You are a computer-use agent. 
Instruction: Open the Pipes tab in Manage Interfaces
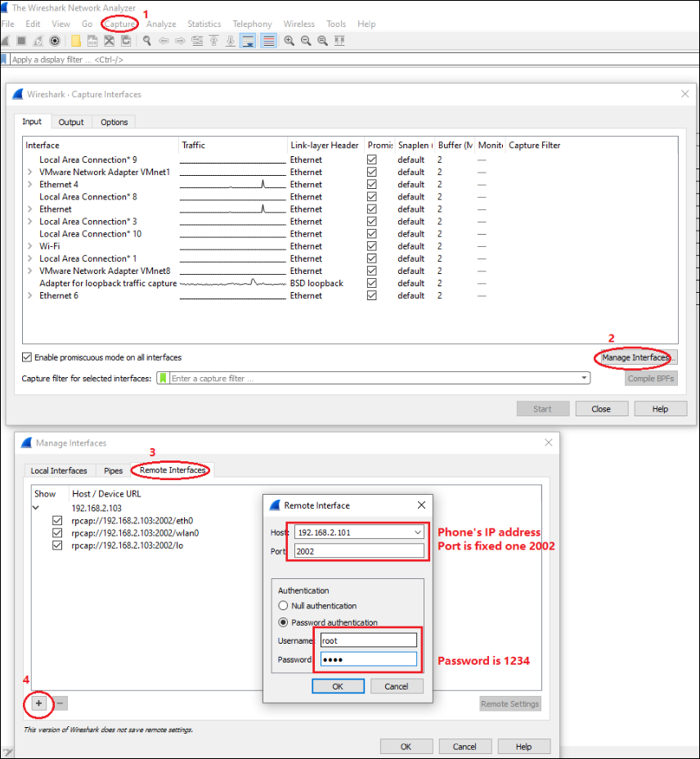114,470
